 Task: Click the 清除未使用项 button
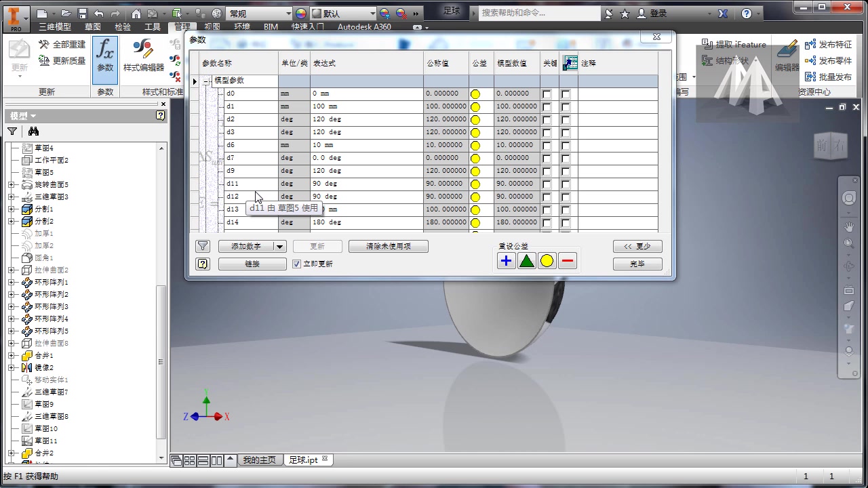pyautogui.click(x=388, y=246)
